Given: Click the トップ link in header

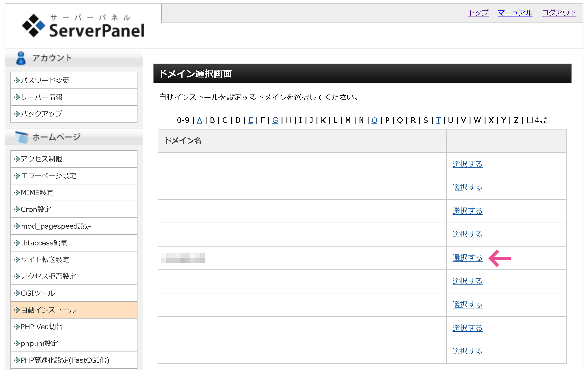Looking at the screenshot, I should click(x=478, y=13).
